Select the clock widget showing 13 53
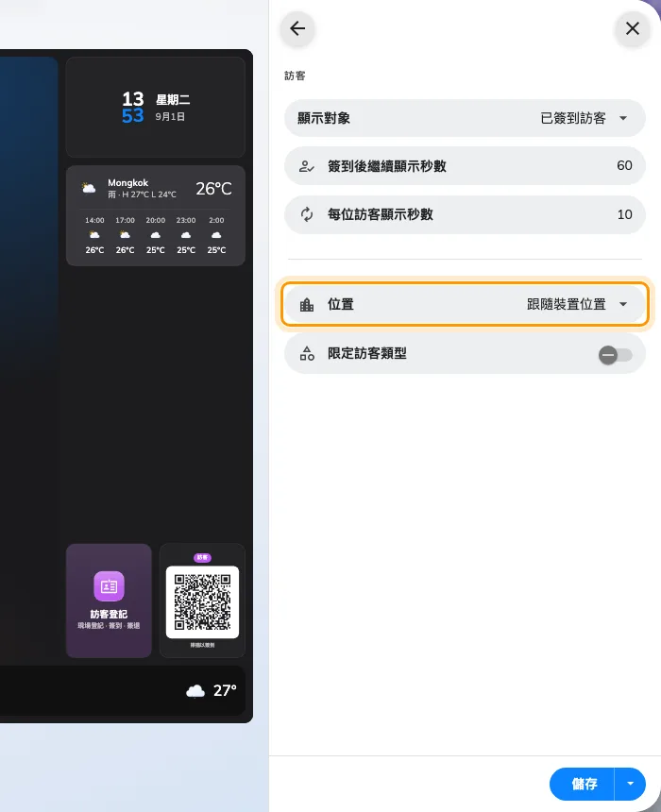The height and width of the screenshot is (812, 661). click(156, 108)
